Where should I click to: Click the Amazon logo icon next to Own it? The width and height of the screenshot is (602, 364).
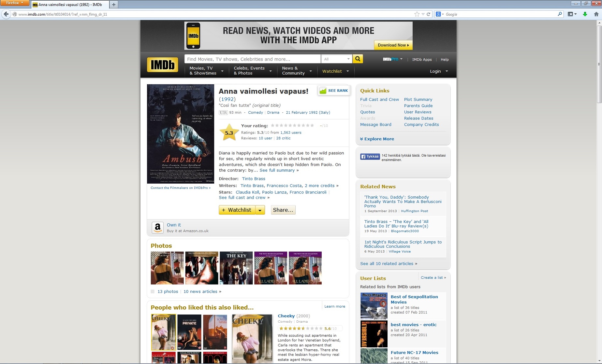click(x=157, y=228)
